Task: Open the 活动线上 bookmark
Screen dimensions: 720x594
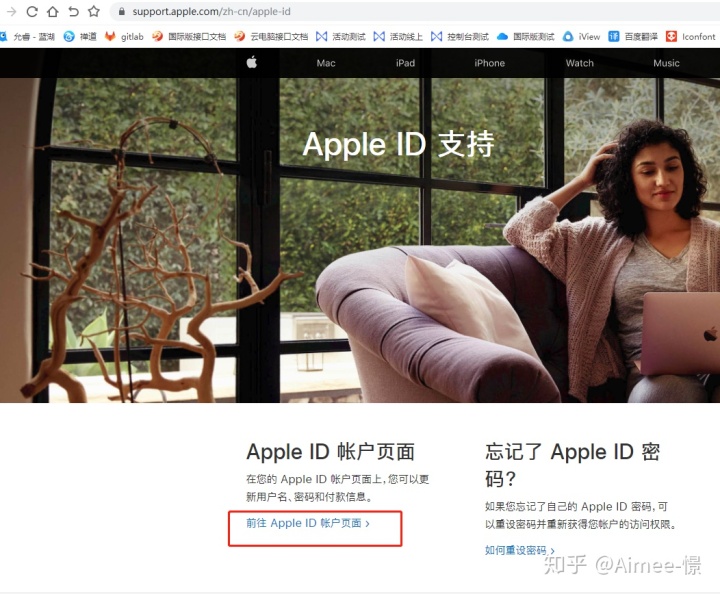Action: point(398,37)
